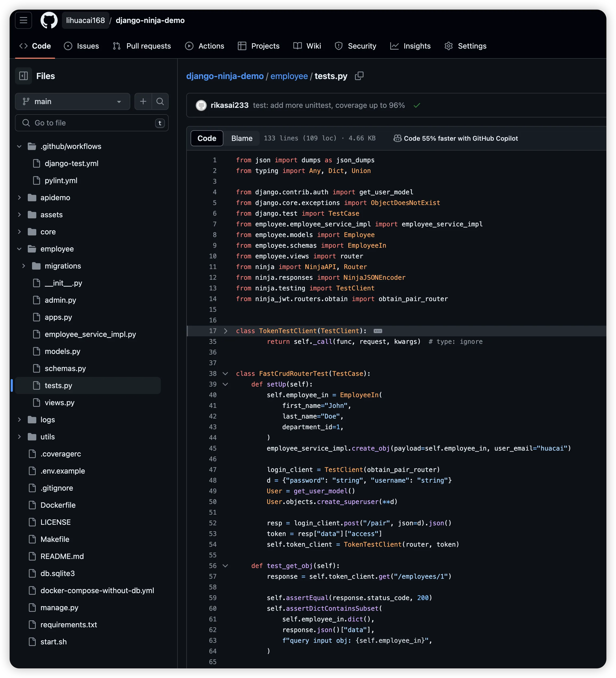Open the hamburger navigation menu
Image resolution: width=616 pixels, height=678 pixels.
point(23,20)
